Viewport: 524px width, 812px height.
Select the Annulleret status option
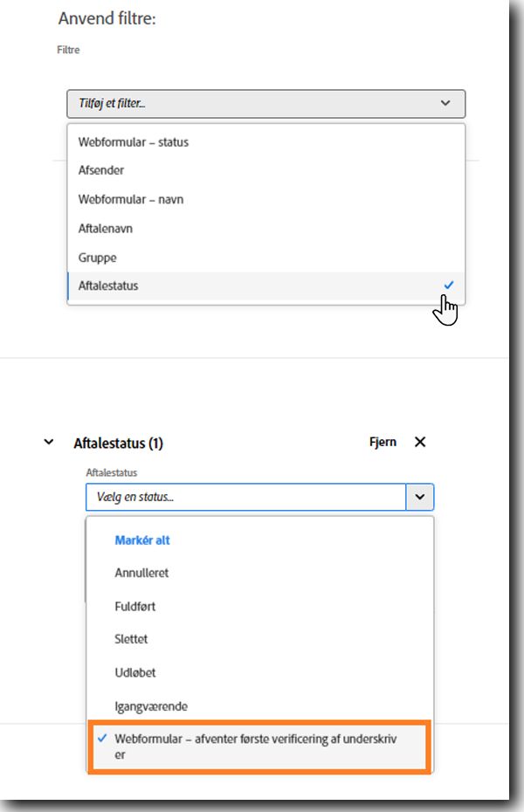pyautogui.click(x=259, y=573)
